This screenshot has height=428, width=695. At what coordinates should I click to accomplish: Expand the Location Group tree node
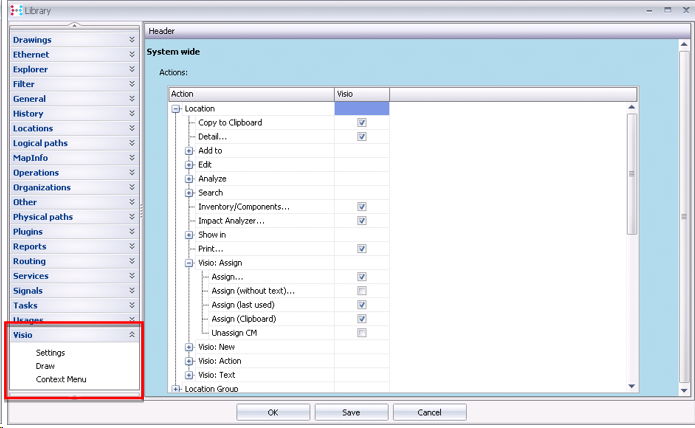coord(176,389)
